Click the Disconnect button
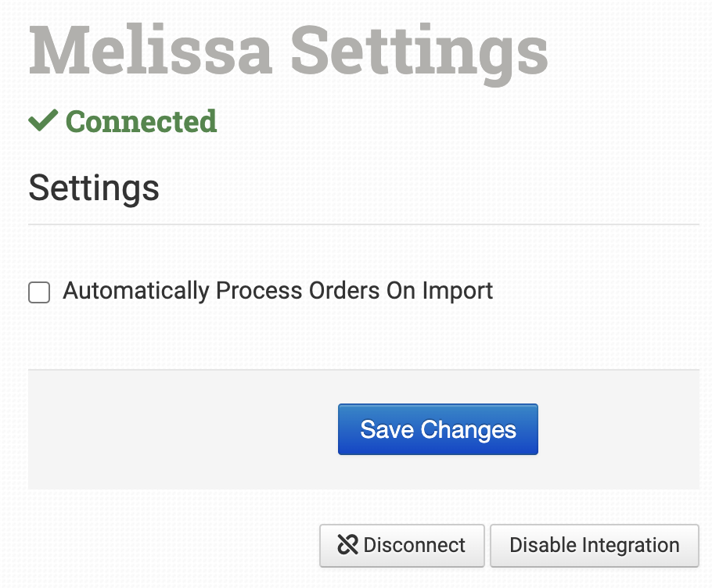Viewport: 712px width, 588px height. pos(402,545)
